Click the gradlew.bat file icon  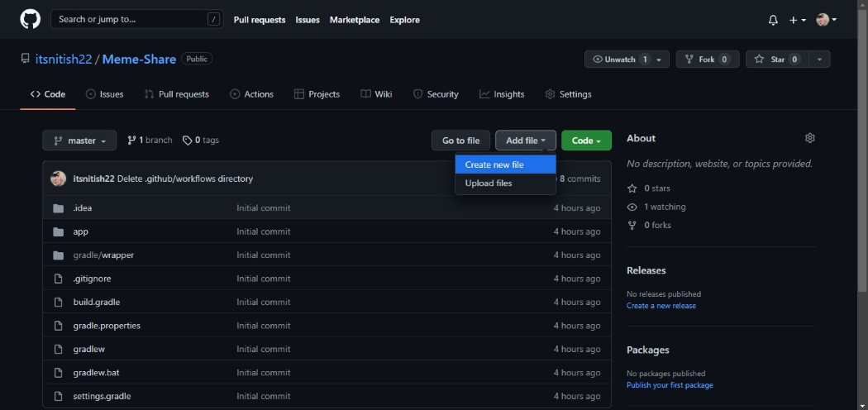point(58,373)
